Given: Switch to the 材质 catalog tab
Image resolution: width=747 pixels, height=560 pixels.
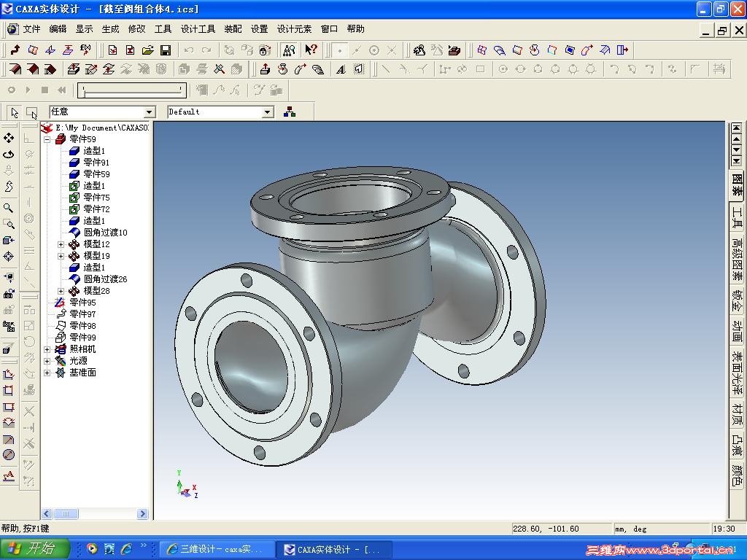Looking at the screenshot, I should tap(737, 415).
